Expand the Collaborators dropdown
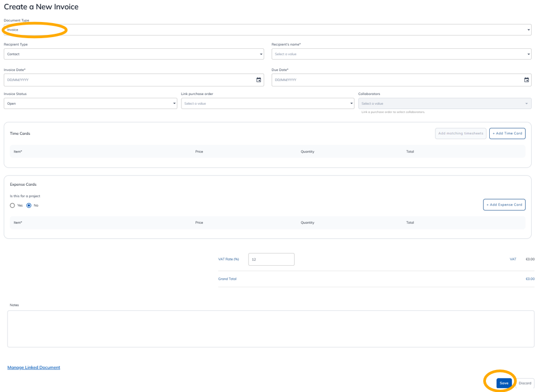537x392 pixels. tap(445, 104)
